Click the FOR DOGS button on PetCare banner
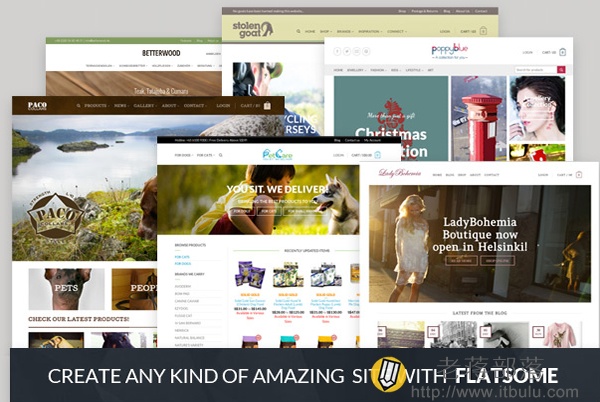 [241, 211]
